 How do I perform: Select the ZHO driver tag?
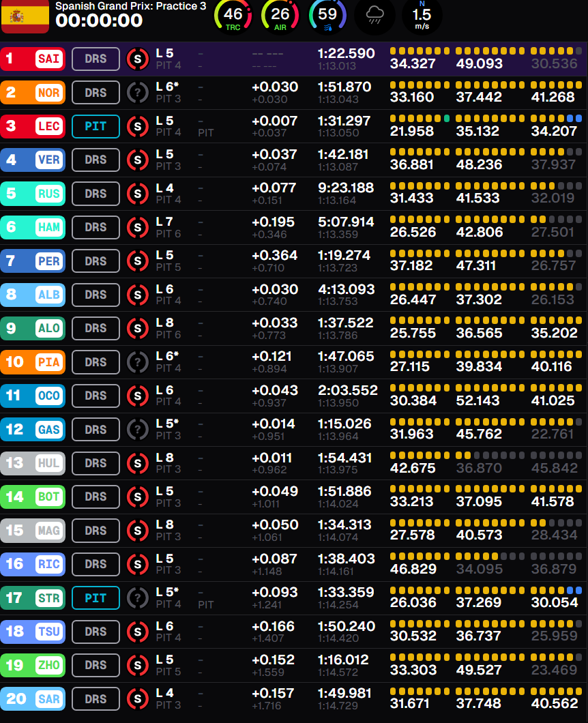(x=33, y=665)
